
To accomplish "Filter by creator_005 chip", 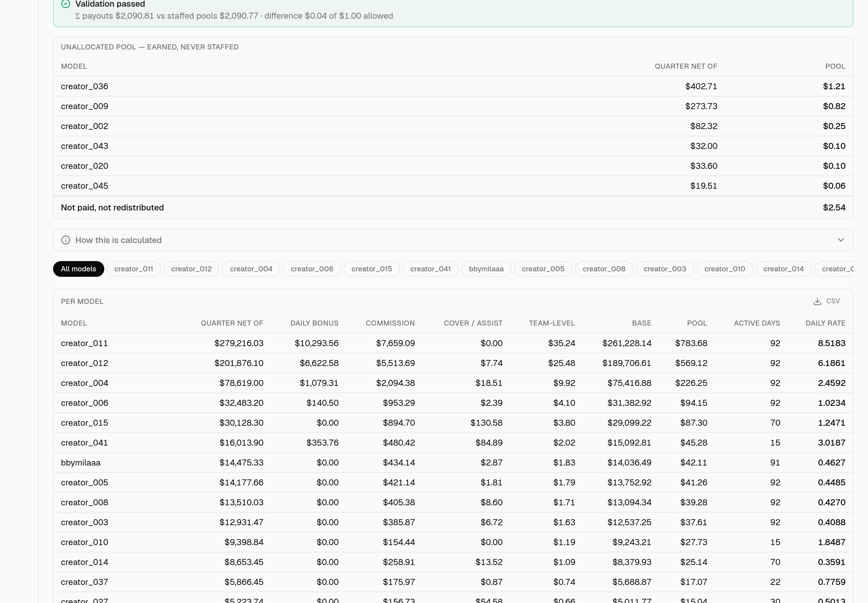I will point(543,269).
